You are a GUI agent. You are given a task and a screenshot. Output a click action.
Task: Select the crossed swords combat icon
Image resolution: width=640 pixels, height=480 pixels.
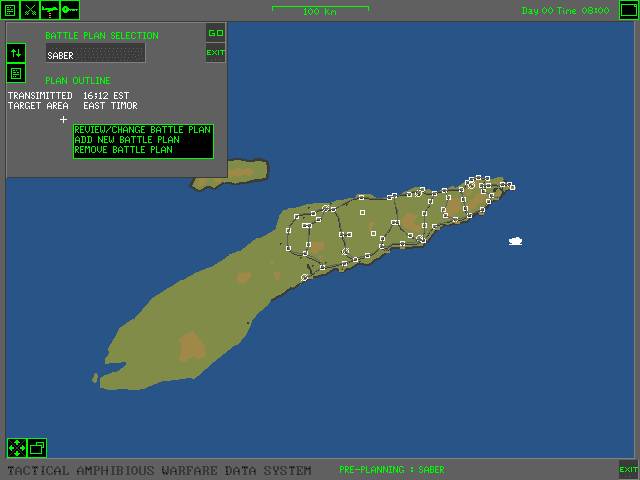[30, 10]
